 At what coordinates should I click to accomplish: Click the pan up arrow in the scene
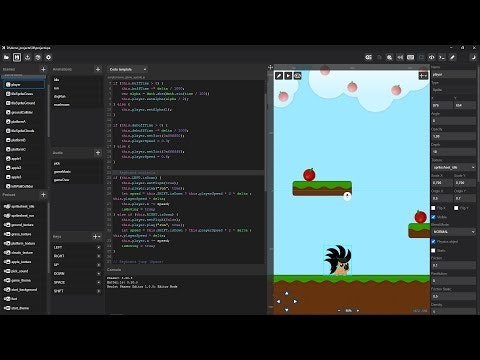286,293
